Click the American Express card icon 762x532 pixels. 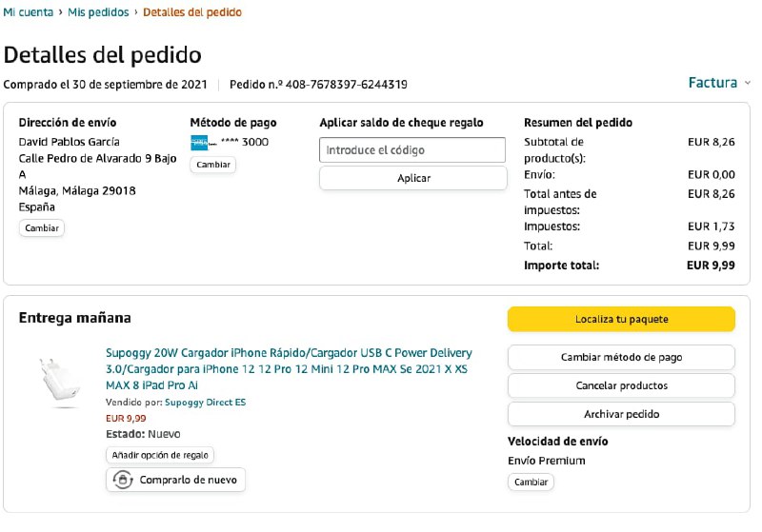[199, 143]
